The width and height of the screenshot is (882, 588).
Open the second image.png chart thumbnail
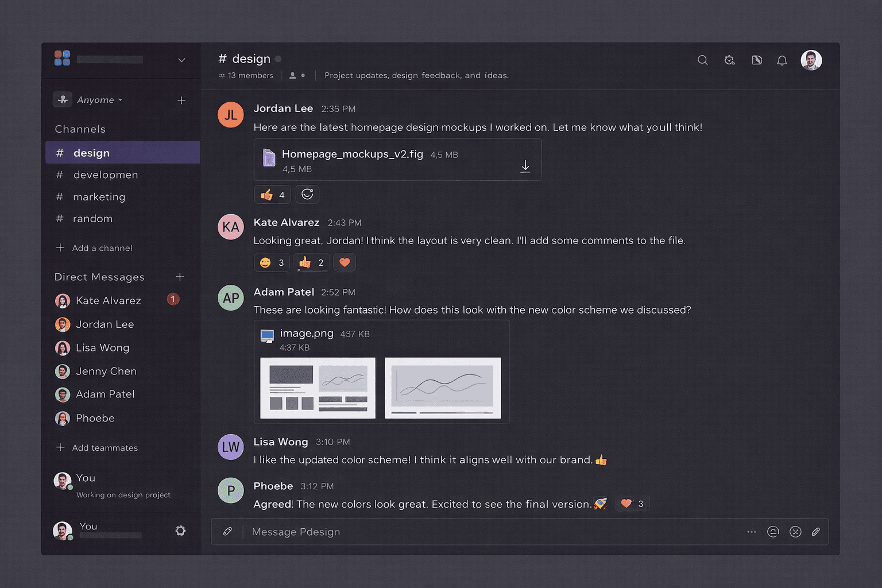[443, 388]
